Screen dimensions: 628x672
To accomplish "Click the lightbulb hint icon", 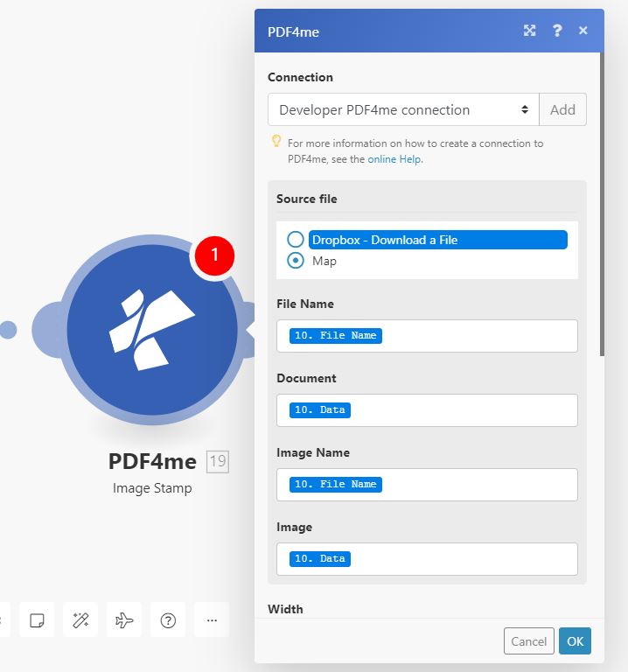I will tap(276, 141).
